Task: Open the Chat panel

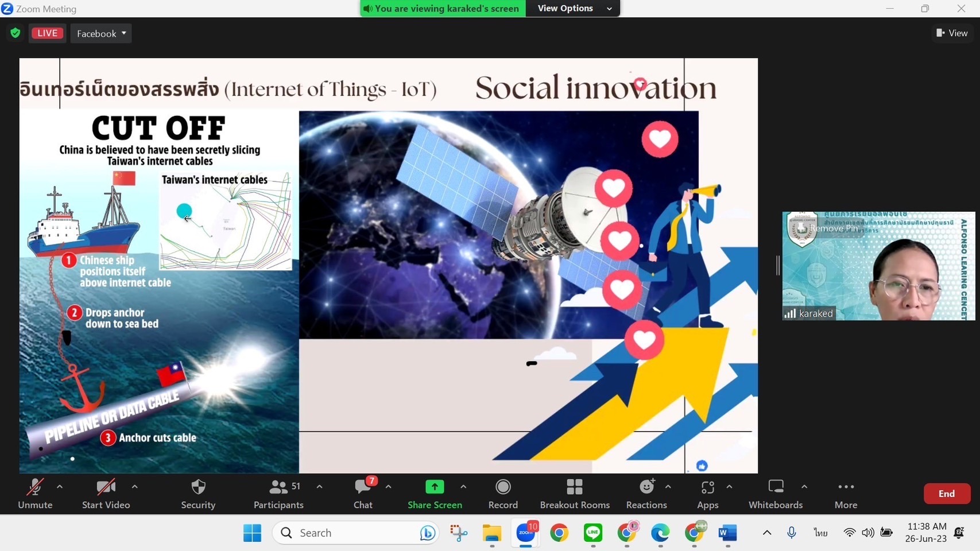Action: (363, 494)
